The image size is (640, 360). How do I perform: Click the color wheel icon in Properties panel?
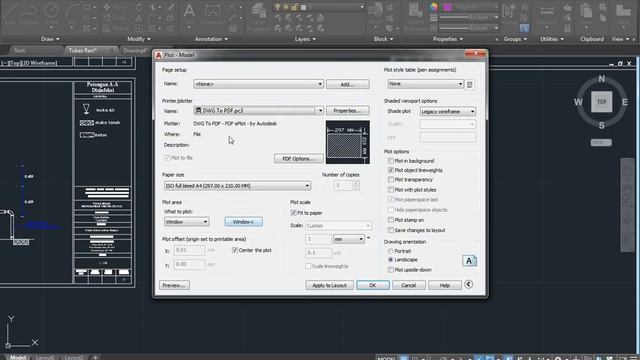coord(433,7)
